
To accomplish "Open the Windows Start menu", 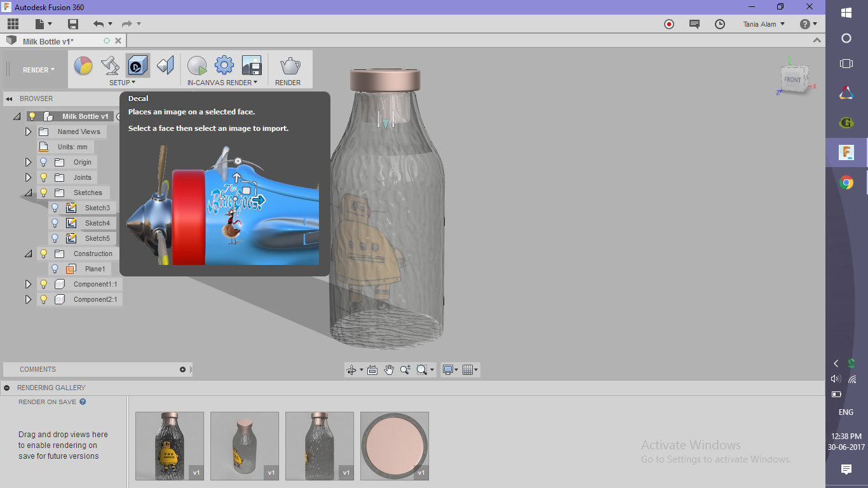I will [x=846, y=13].
